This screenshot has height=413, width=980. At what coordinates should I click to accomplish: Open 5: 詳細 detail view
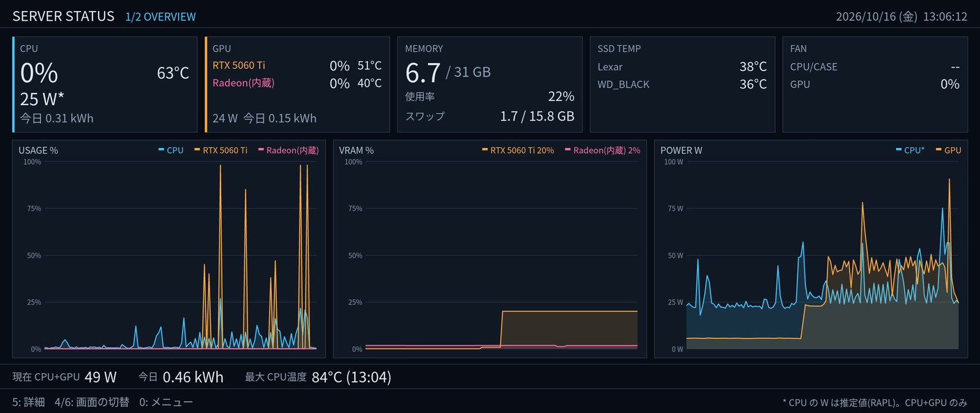tap(28, 402)
